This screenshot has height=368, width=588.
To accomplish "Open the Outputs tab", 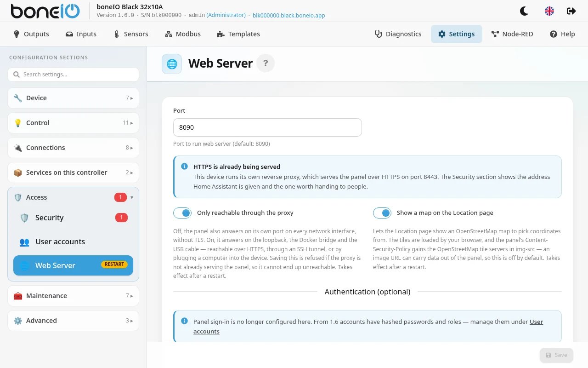I will point(31,34).
